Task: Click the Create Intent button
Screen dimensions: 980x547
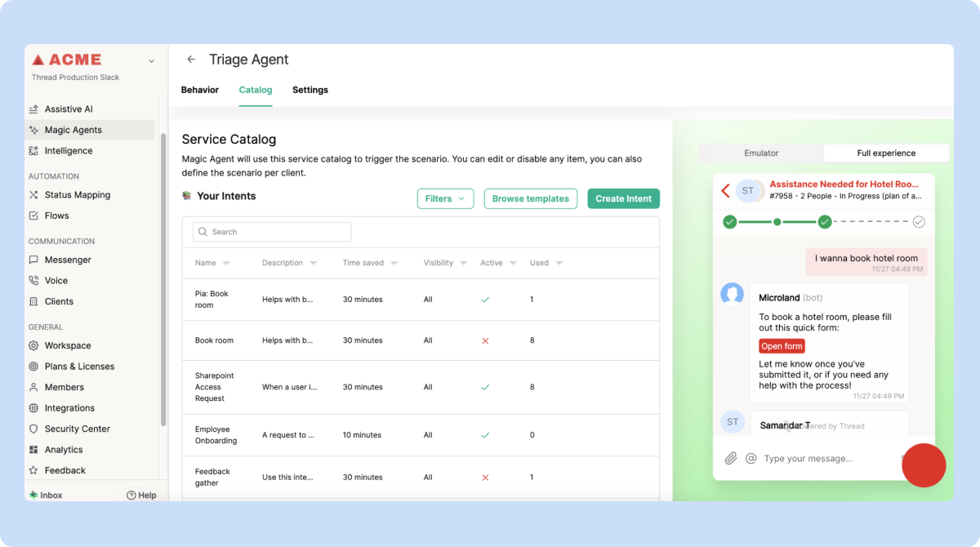Action: (x=623, y=198)
